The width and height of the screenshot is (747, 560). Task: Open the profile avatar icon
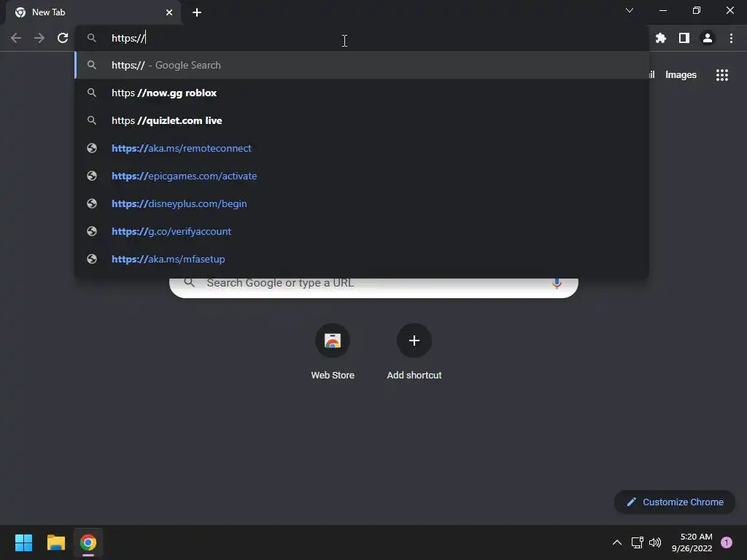click(707, 38)
